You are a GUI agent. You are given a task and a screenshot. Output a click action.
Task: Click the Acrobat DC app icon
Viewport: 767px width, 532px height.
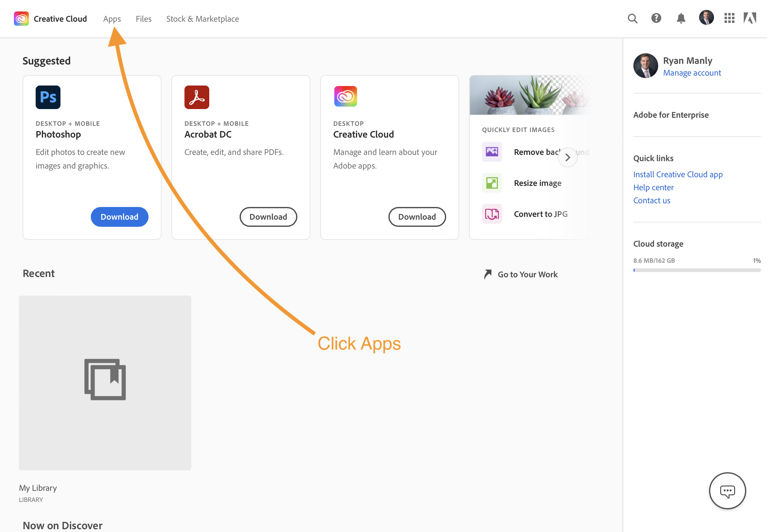point(197,97)
